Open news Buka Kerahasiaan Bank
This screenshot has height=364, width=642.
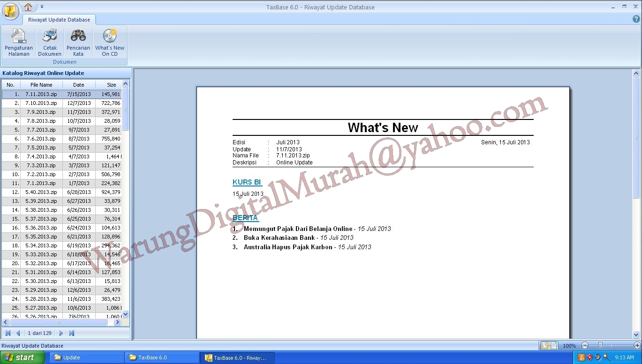[279, 238]
